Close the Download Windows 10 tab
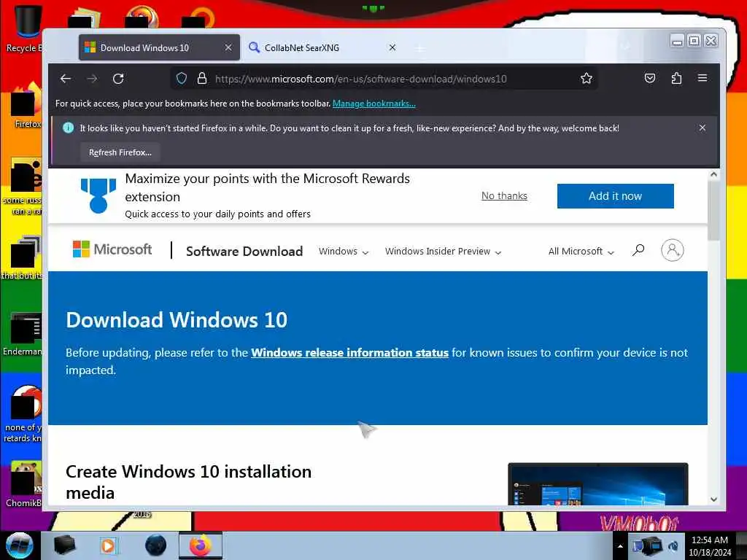The image size is (747, 560). (228, 47)
